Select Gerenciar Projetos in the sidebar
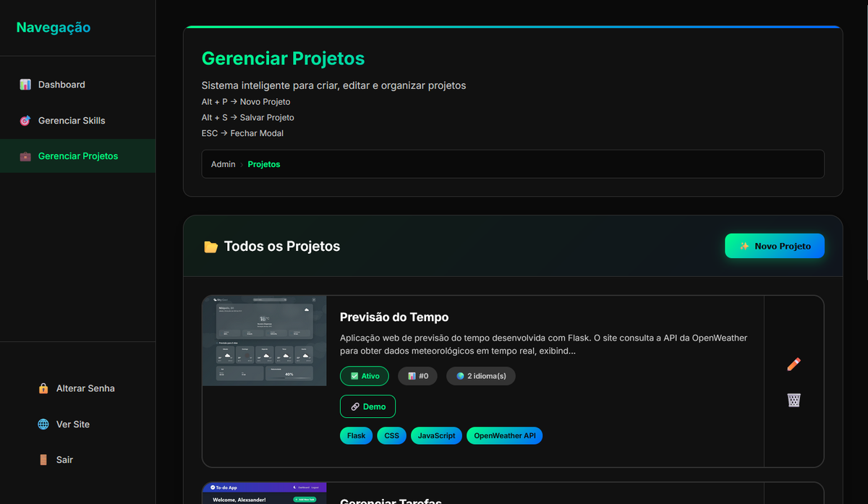This screenshot has height=504, width=868. coord(77,156)
